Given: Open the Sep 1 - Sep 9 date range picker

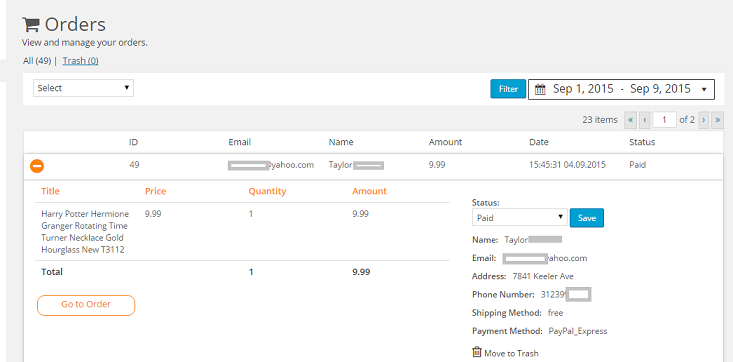Looking at the screenshot, I should click(621, 89).
